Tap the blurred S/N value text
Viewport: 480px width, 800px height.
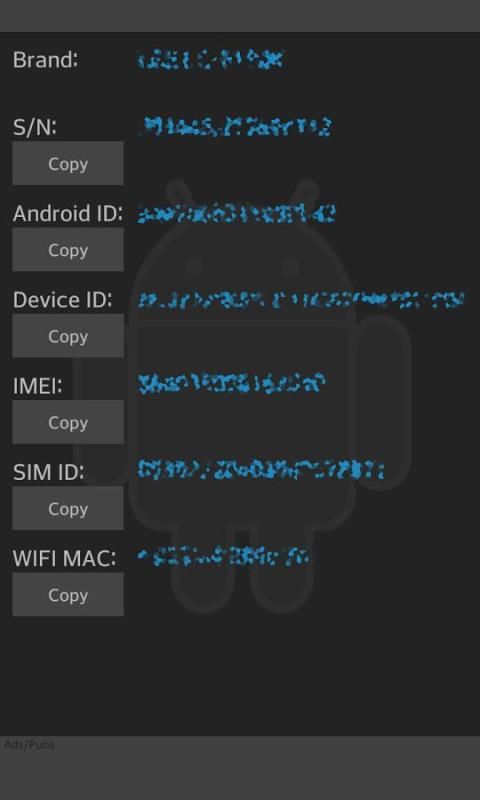click(235, 127)
